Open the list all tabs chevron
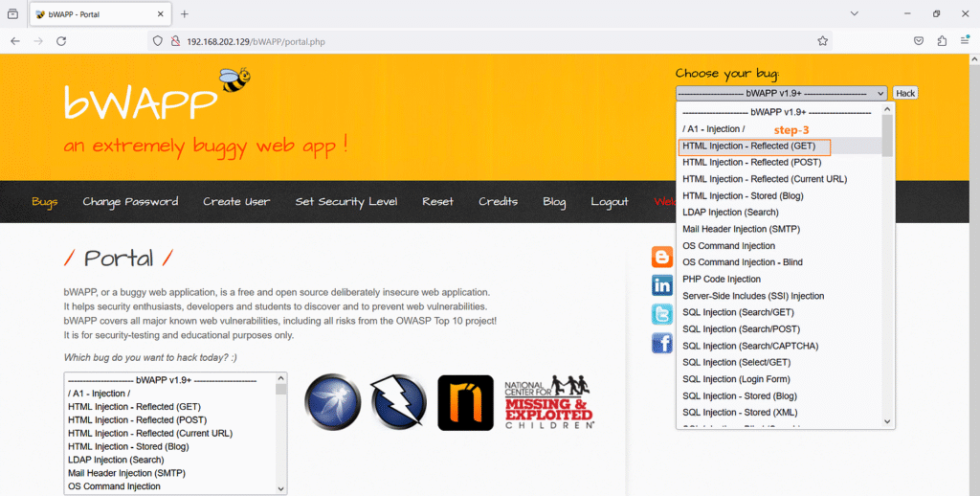 coord(854,13)
